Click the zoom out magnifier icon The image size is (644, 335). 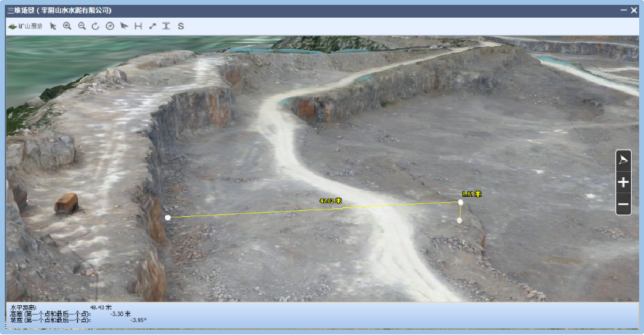point(82,26)
